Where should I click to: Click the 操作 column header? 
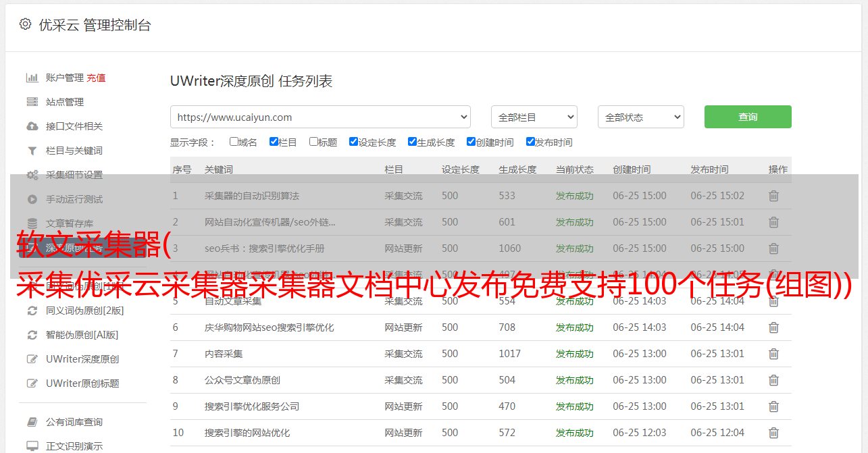[778, 169]
